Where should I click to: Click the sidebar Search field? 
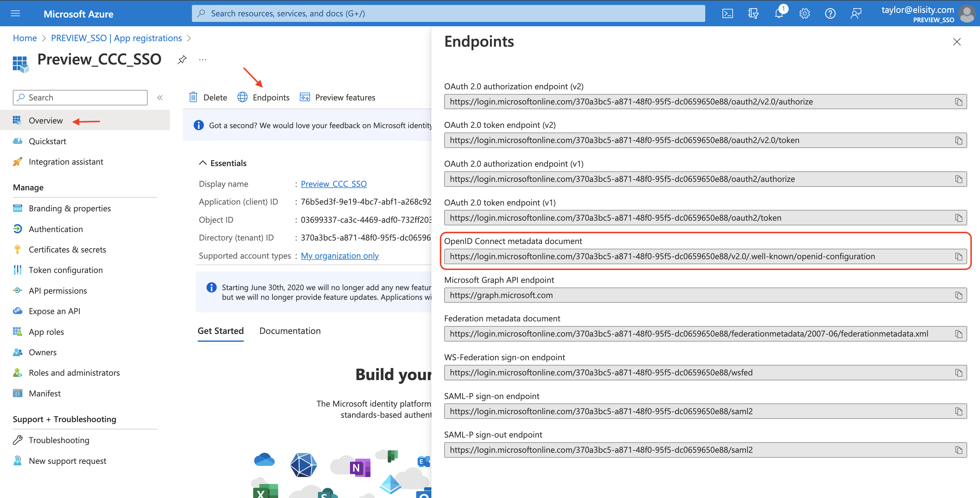pos(80,98)
